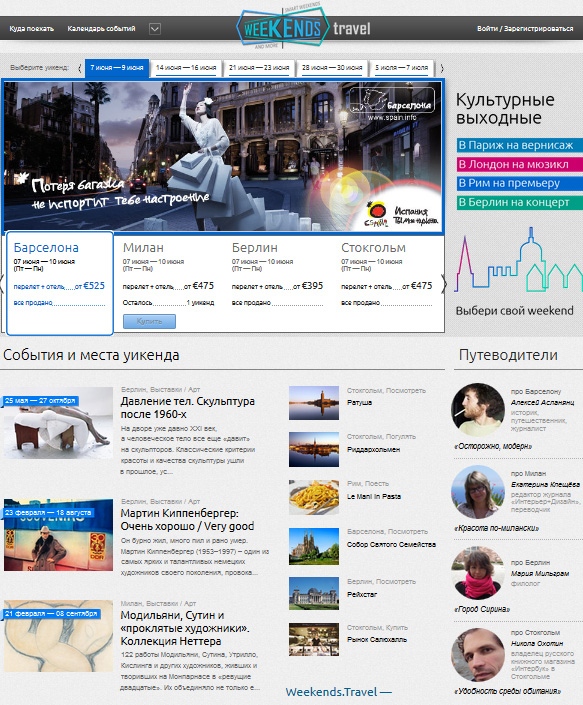Open Мартин Киппенбергер: Очень хорошо article
Viewport: 583px width, 705px height.
coord(187,520)
